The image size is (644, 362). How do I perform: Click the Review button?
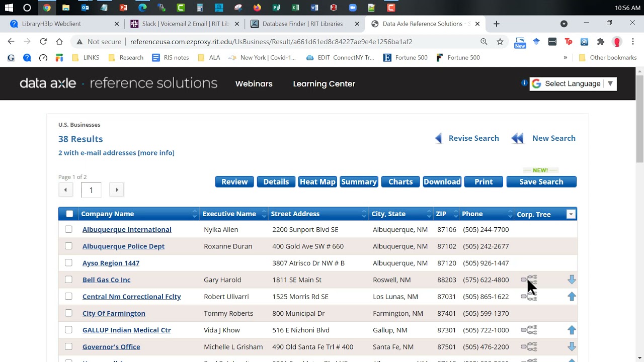click(x=234, y=182)
